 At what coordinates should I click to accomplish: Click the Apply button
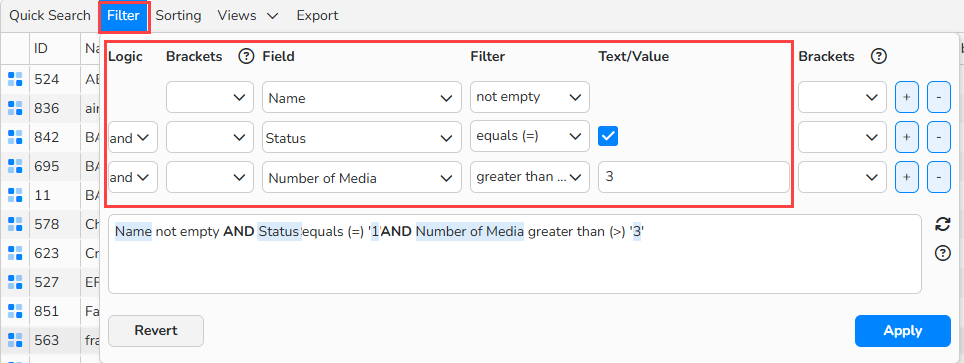tap(903, 331)
